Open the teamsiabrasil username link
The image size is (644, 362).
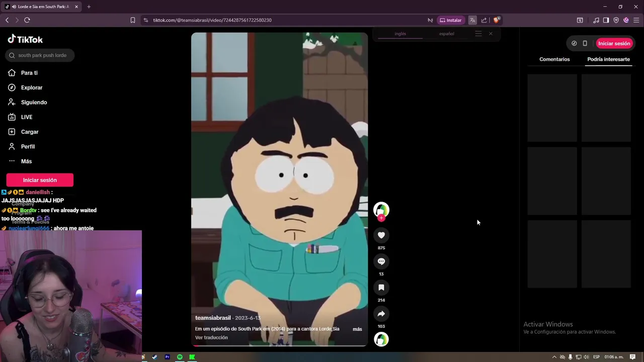click(213, 318)
